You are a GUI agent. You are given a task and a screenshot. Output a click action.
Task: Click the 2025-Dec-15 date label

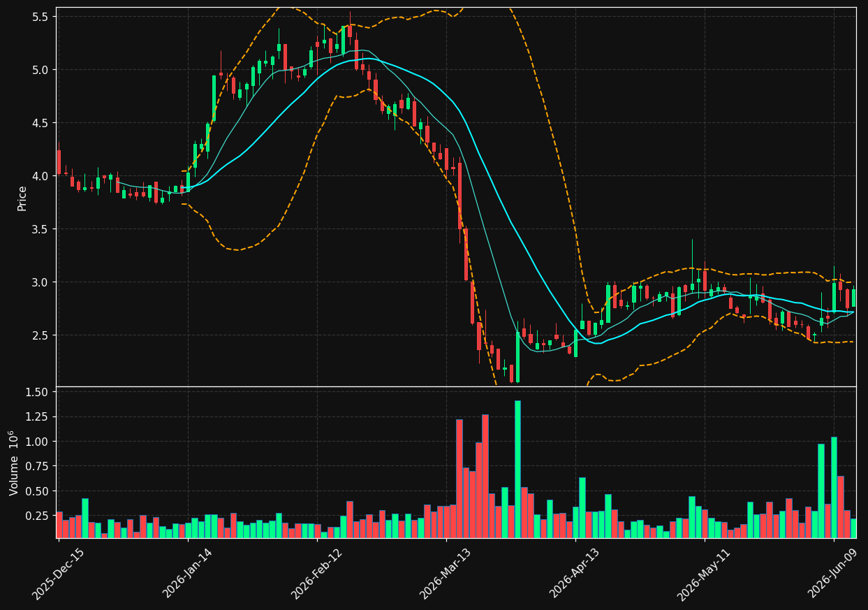59,573
